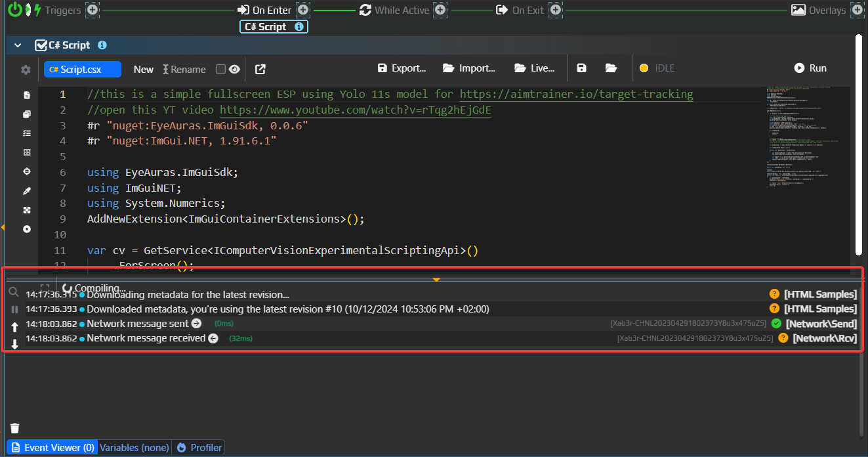The image size is (868, 457).
Task: Click the code editor vertical scrollbar
Action: point(858,144)
